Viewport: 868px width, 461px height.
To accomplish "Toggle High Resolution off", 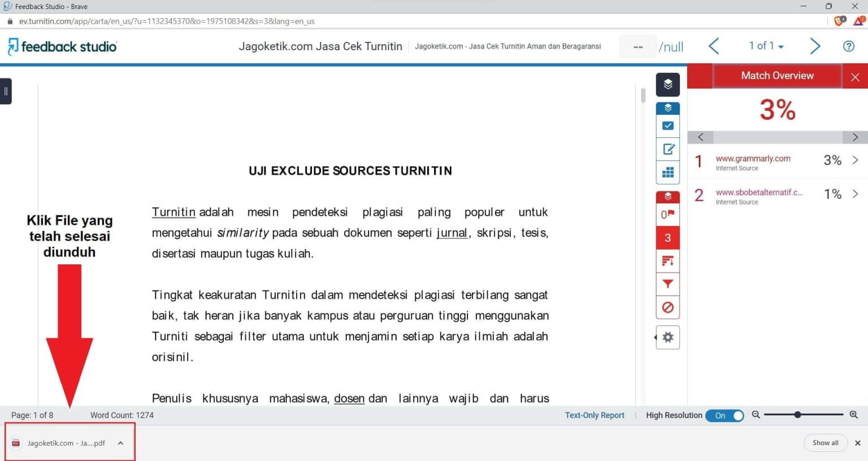I will [x=725, y=415].
